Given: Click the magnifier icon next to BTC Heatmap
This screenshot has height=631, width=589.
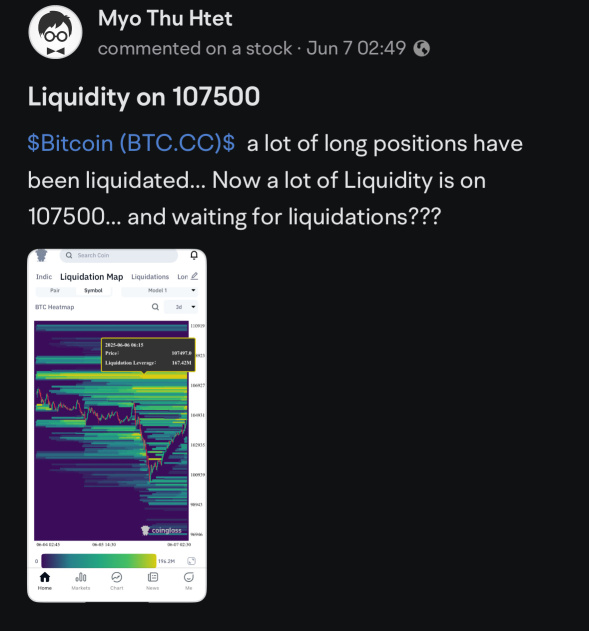Looking at the screenshot, I should tap(155, 307).
